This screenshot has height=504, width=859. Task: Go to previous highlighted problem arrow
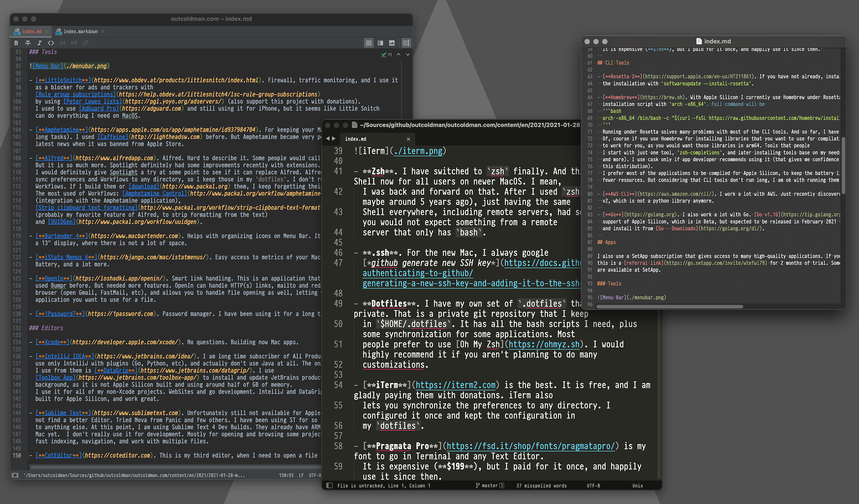pos(399,54)
